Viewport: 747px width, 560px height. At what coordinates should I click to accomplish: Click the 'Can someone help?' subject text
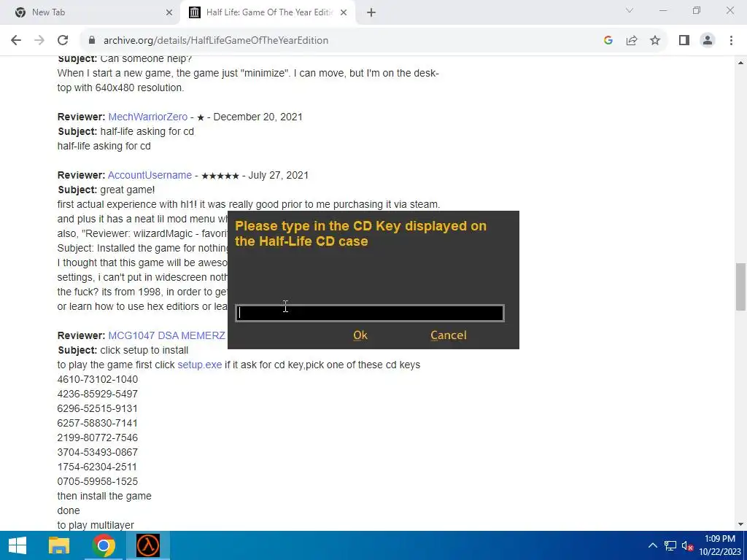coord(146,59)
